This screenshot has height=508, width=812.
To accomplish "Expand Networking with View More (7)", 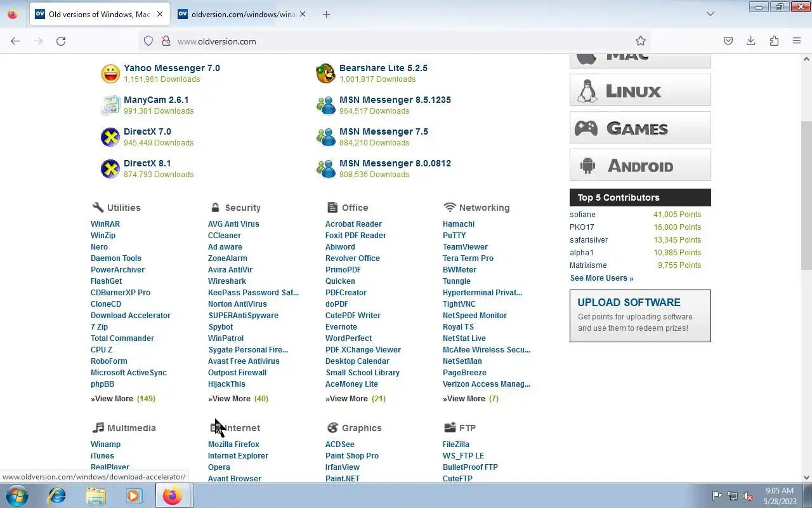I will 471,399.
